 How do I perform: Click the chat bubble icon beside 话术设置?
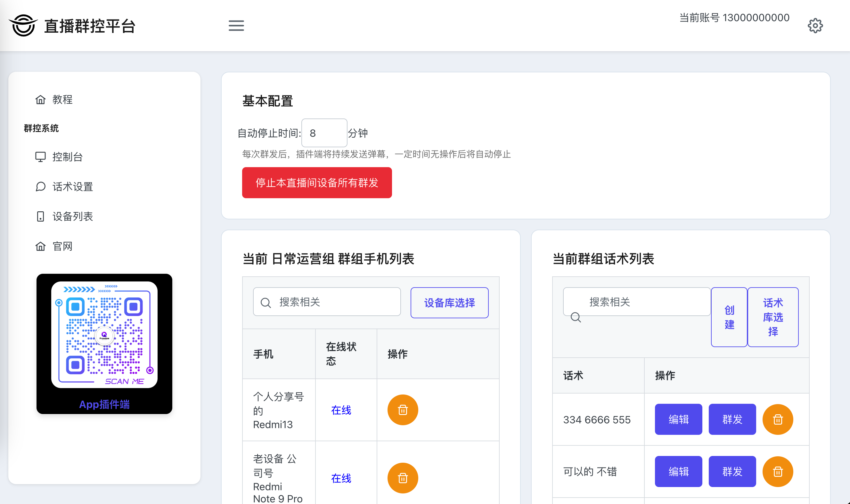40,186
